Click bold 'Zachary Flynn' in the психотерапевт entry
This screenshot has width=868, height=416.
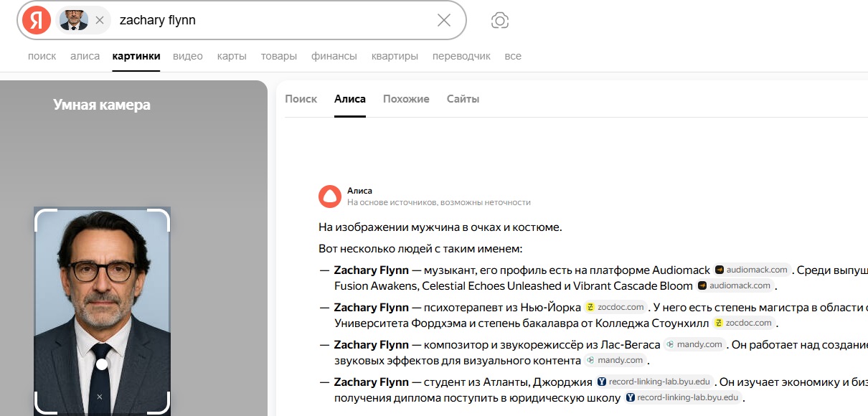click(x=372, y=307)
